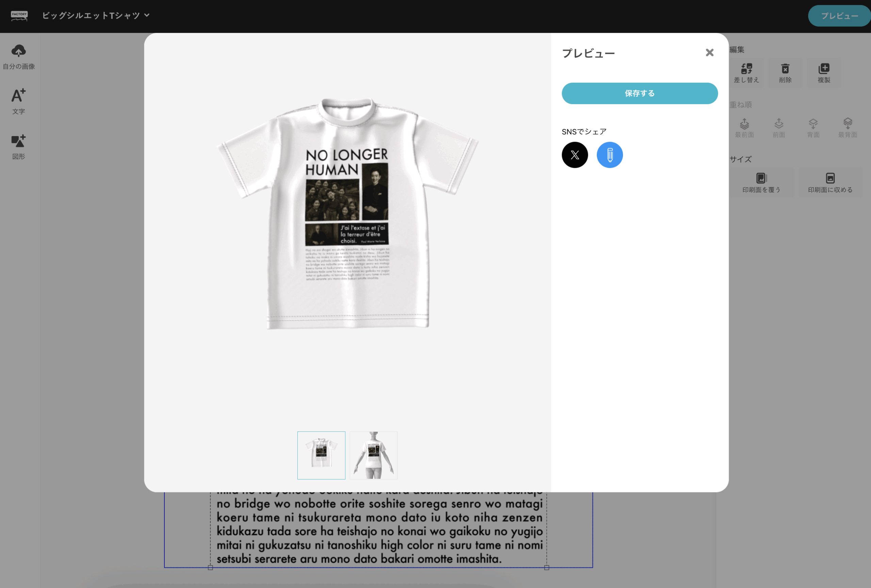The image size is (871, 588).
Task: Bring the layer to 最前面
Action: [x=744, y=128]
